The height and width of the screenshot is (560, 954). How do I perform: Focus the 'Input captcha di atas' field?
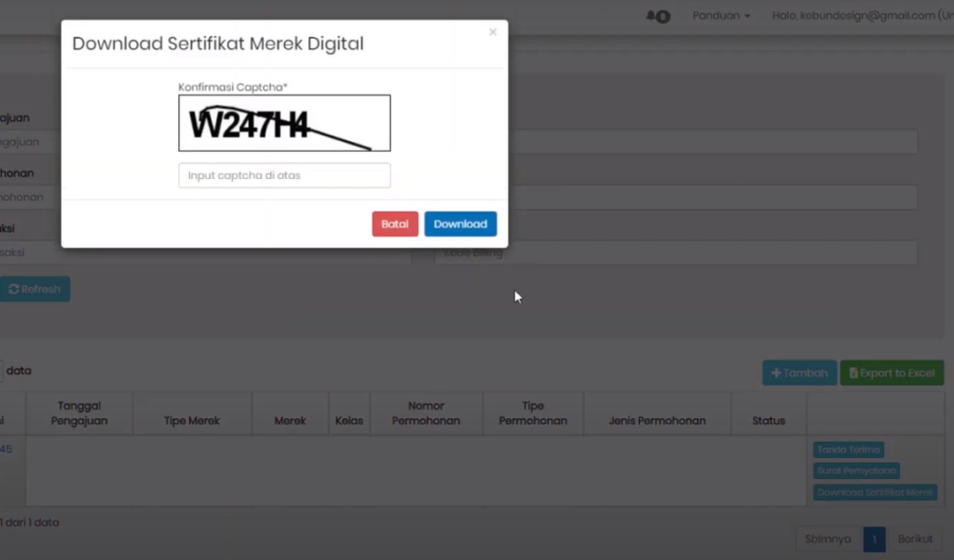(x=284, y=175)
